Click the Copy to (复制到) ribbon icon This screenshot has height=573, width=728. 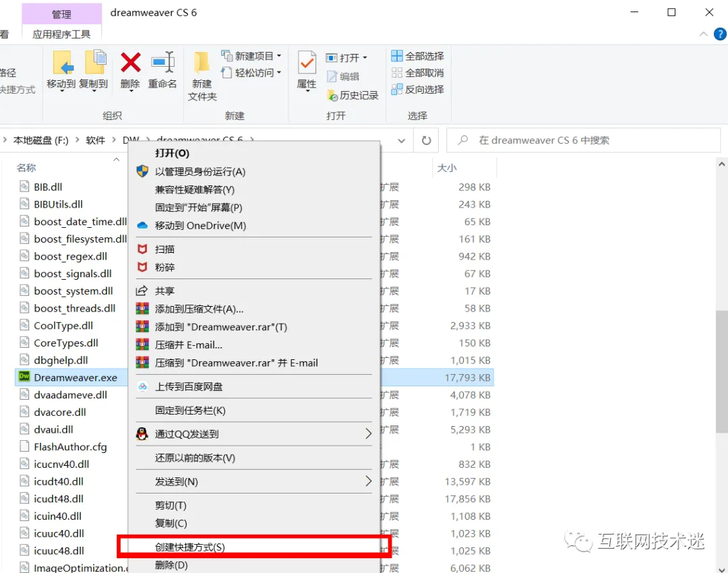point(93,69)
